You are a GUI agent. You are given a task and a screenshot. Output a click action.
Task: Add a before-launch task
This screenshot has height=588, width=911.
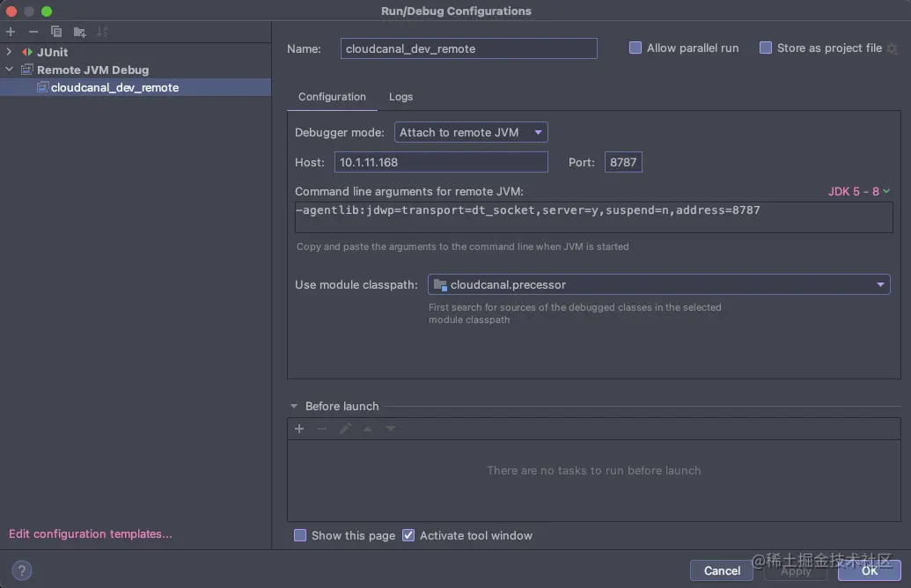pyautogui.click(x=299, y=429)
